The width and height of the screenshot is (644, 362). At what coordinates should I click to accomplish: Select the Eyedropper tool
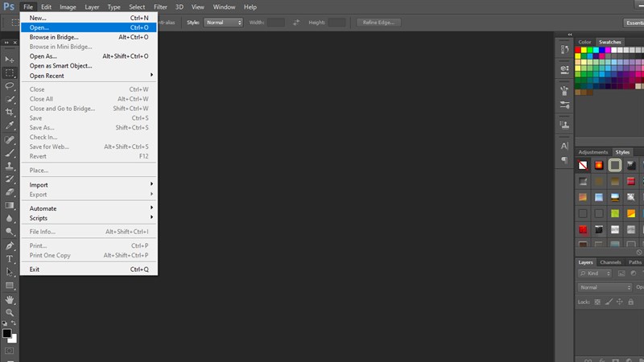pyautogui.click(x=10, y=125)
